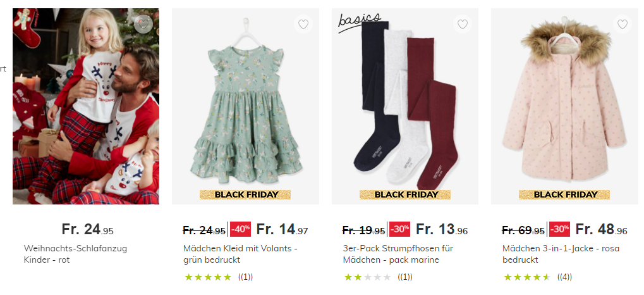Image resolution: width=644 pixels, height=295 pixels.
Task: Click the five-star rating under the dress
Action: (x=208, y=277)
